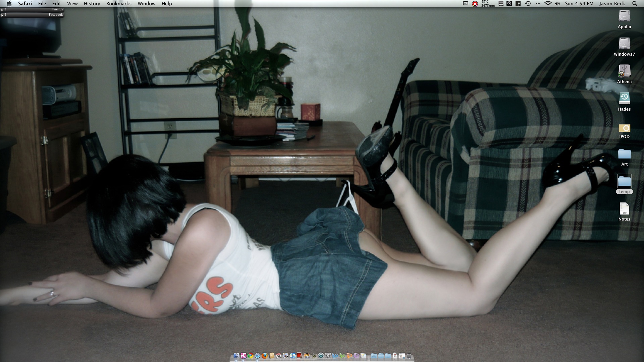
Task: Open the Spotlight search magnifier
Action: [634, 4]
